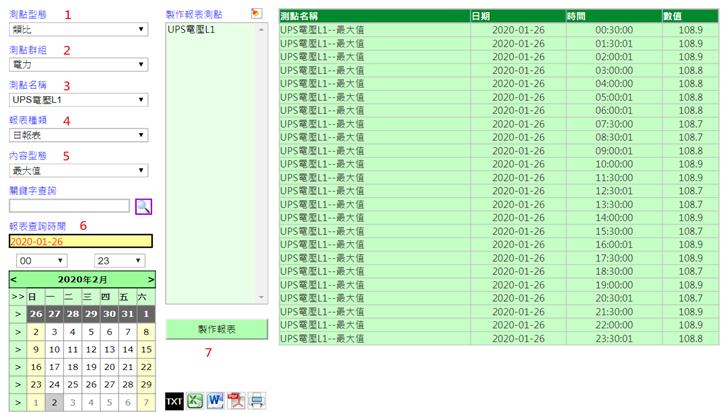Click the report date field 2020-01-26
The image size is (725, 413).
(80, 241)
